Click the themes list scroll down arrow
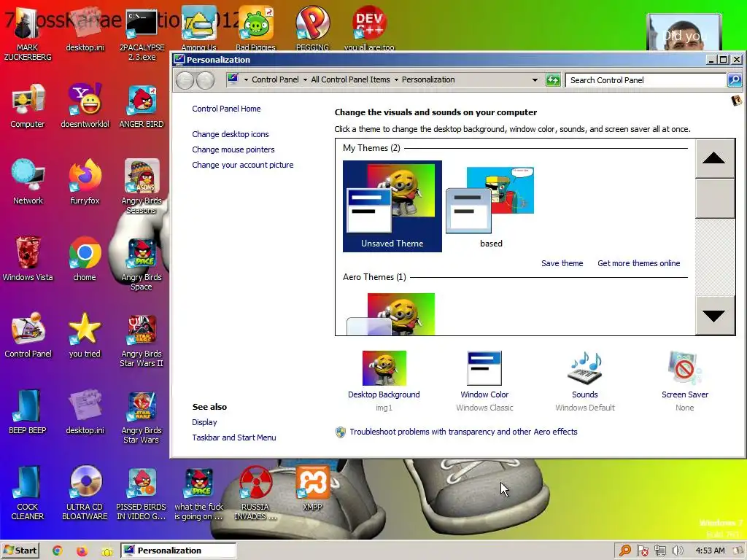This screenshot has width=747, height=560. [x=714, y=316]
